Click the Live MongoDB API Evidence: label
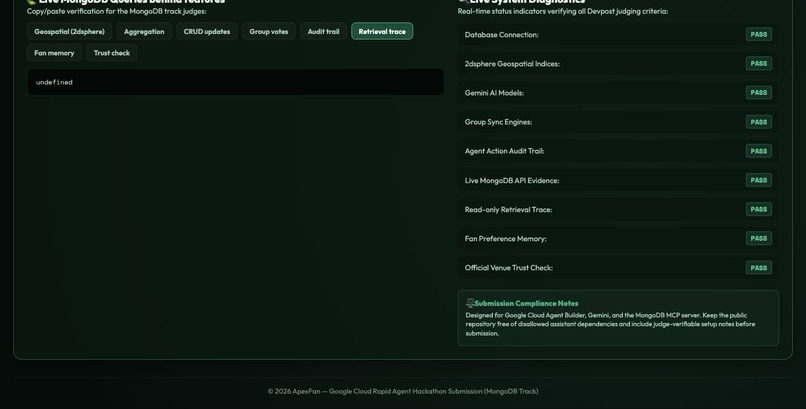Screen dimensions: 806x409 tap(512, 180)
